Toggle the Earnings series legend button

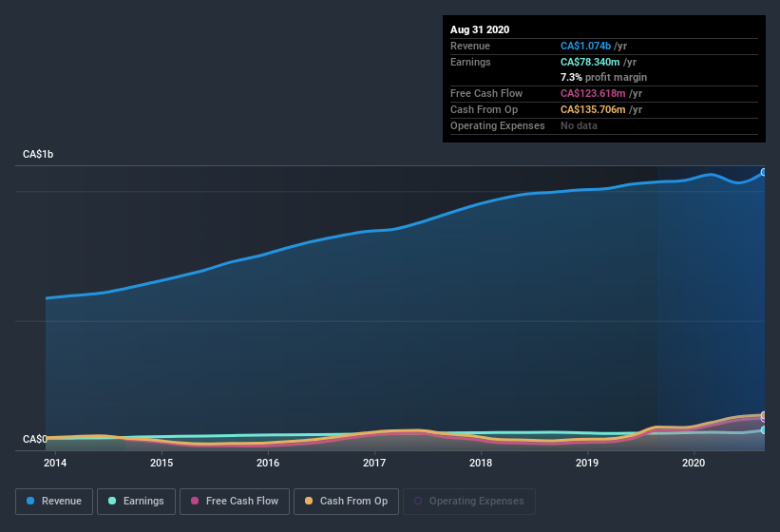[x=136, y=502]
